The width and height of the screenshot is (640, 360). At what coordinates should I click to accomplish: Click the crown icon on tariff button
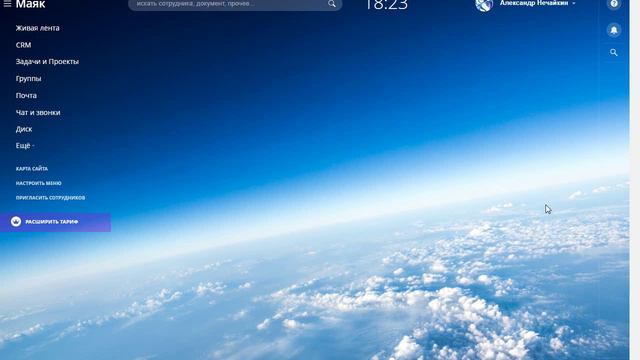[16, 222]
